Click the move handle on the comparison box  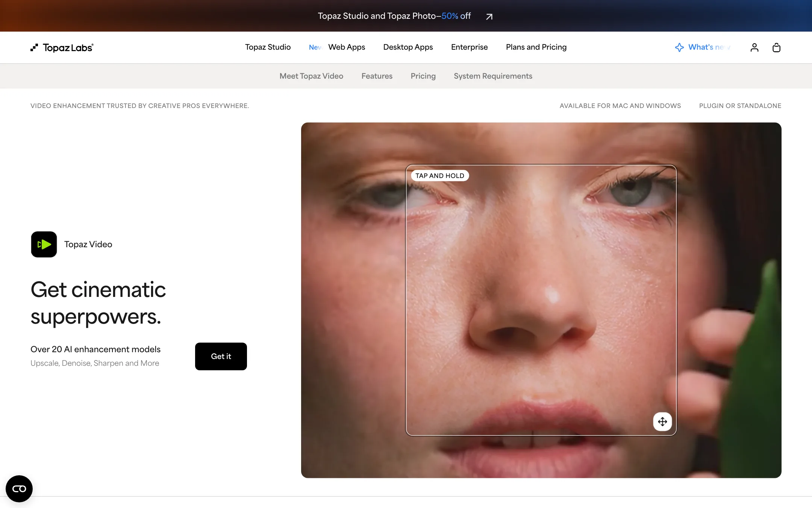(x=662, y=421)
